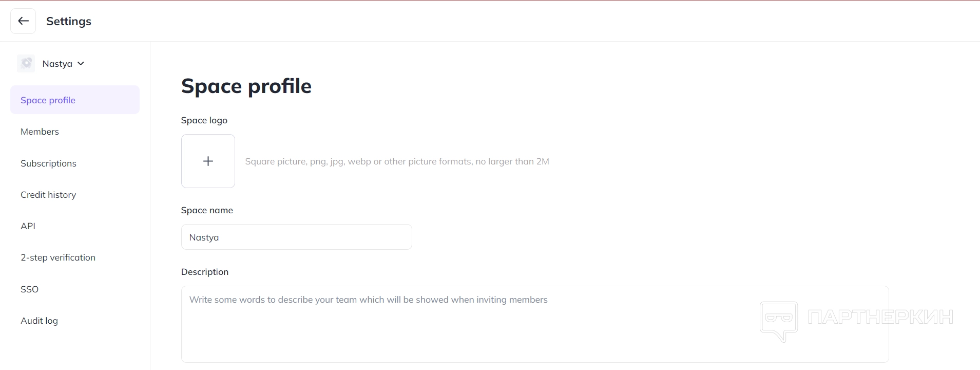
Task: Click the Space profile main heading
Action: point(246,86)
